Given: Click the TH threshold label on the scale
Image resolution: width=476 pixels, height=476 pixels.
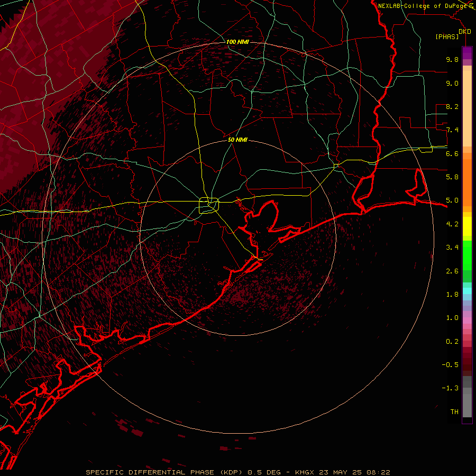Looking at the screenshot, I should [454, 412].
